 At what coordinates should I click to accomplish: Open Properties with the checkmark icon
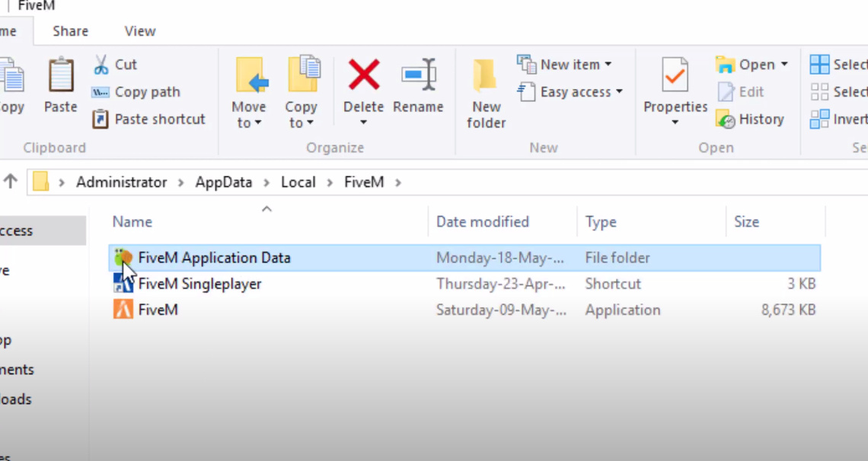coord(675,75)
